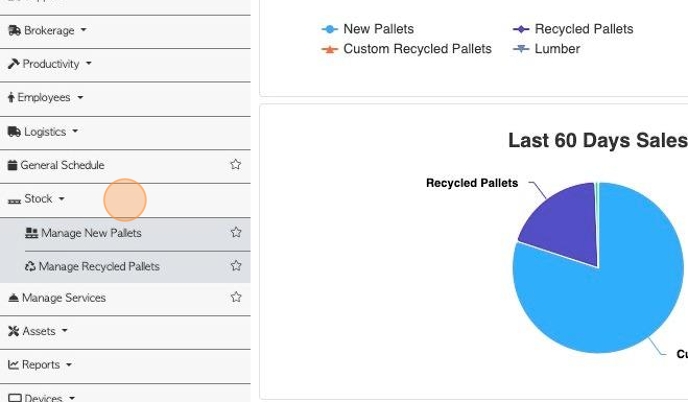This screenshot has width=688, height=402.
Task: Open Manage Recycled Pallets
Action: coord(99,266)
